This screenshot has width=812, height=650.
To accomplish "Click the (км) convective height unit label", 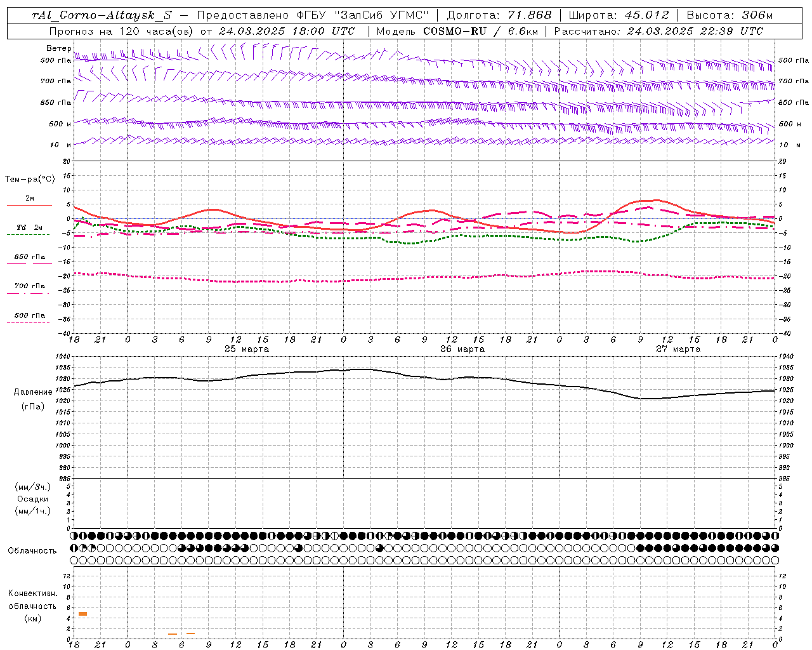I will (33, 619).
